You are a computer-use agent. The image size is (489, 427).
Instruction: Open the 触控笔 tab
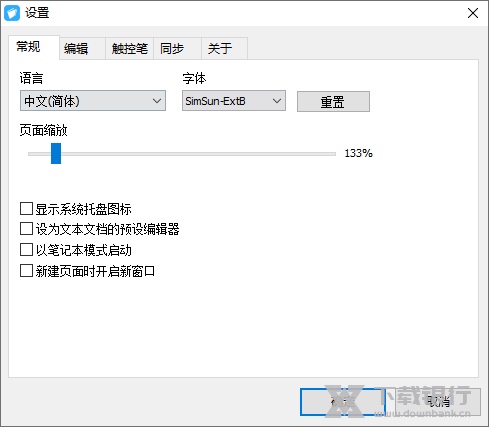129,49
